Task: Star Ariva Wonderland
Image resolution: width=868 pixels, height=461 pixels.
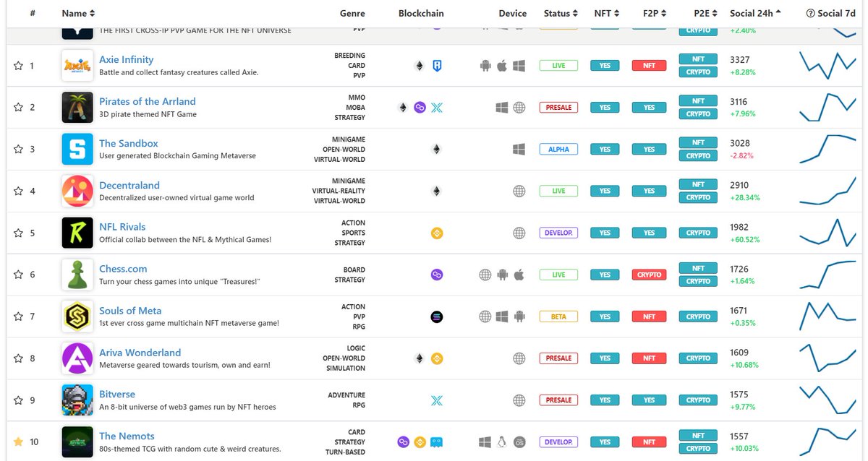Action: point(18,358)
